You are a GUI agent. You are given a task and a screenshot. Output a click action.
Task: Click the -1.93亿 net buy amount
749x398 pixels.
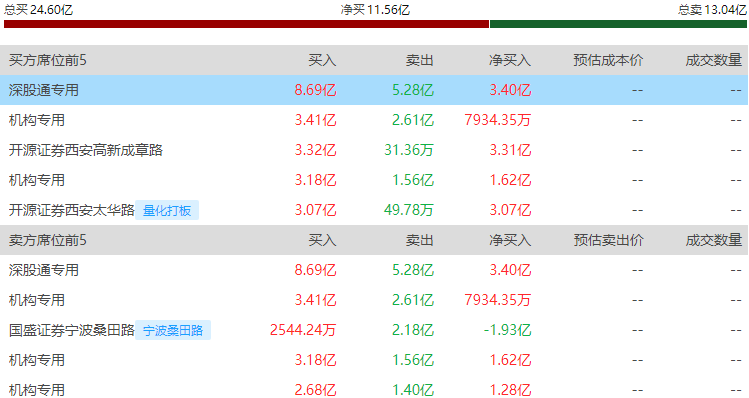click(507, 330)
